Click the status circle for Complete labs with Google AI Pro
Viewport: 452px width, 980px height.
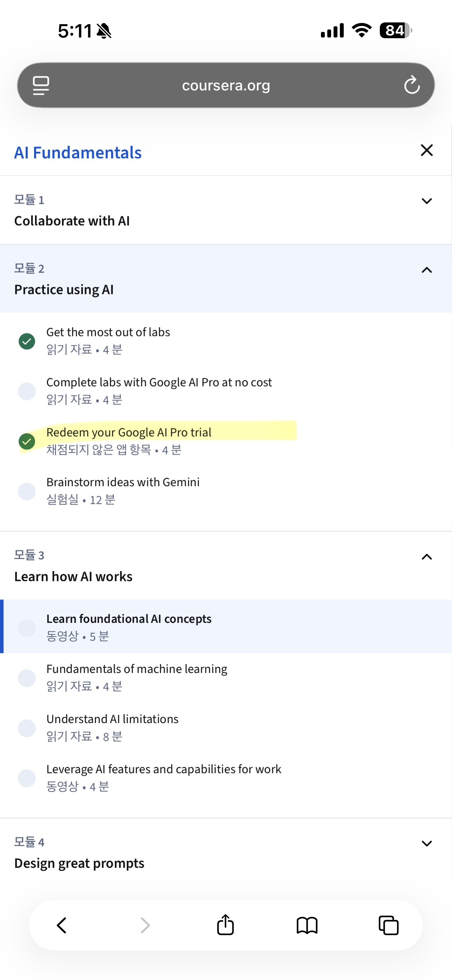point(27,391)
